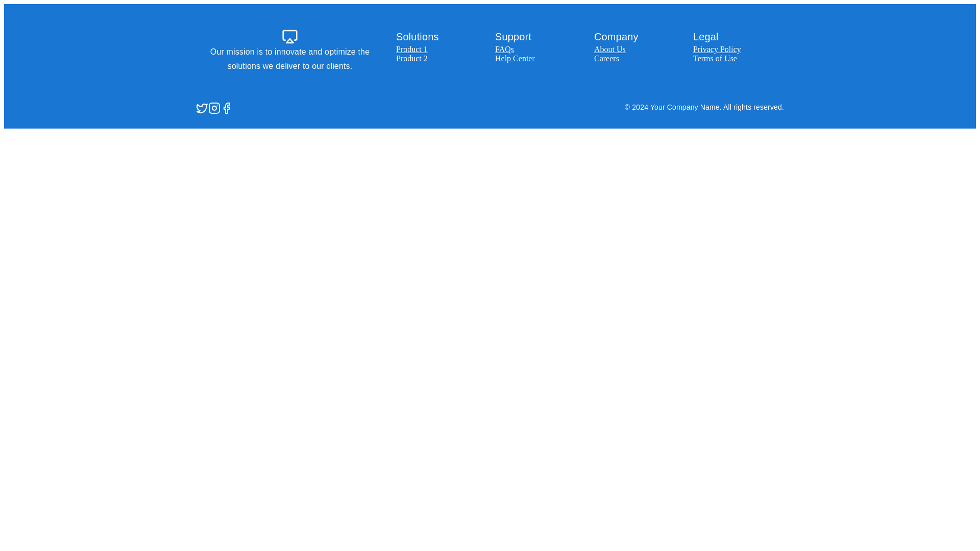Open the About Us link
This screenshot has width=980, height=551.
(x=609, y=49)
